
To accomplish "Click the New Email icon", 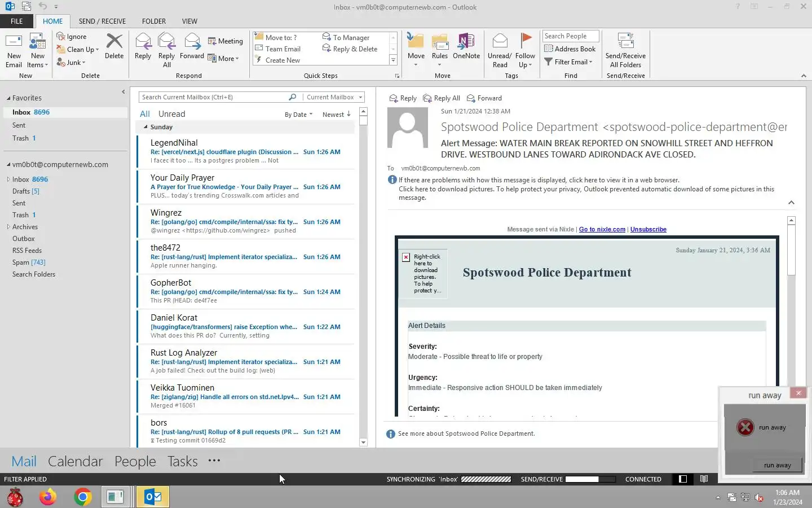I will point(14,50).
